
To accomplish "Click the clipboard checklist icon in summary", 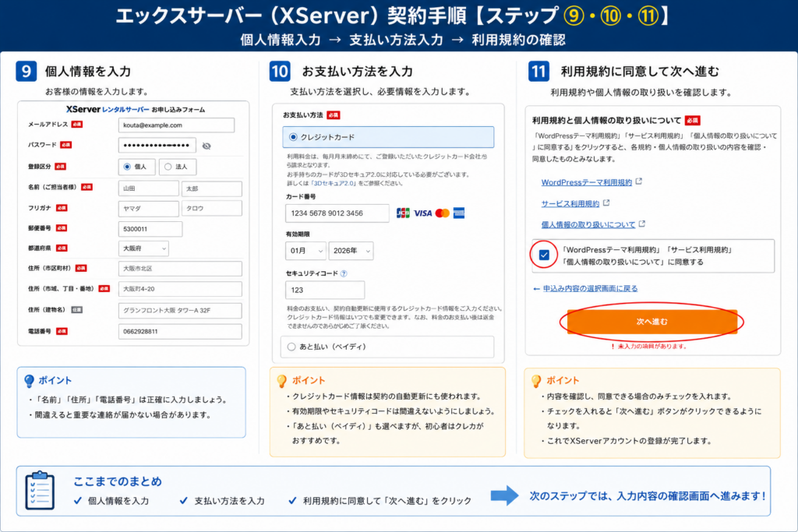I will tap(40, 490).
